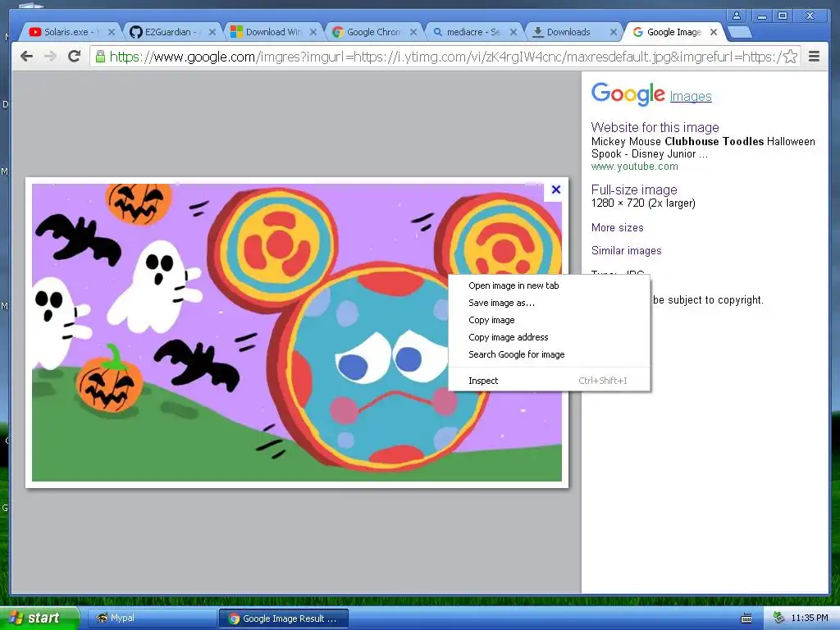Open the More sizes link
Screen dimensions: 840x630
[x=617, y=228]
